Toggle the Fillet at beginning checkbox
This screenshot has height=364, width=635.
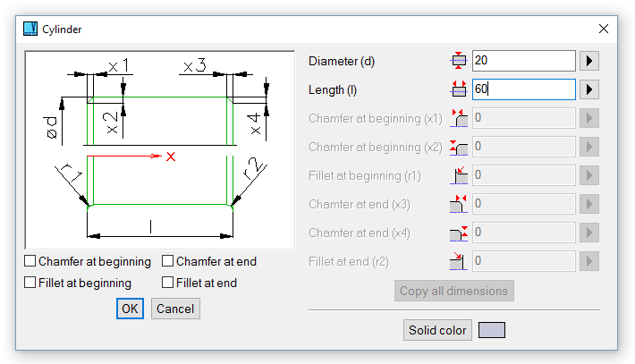pos(30,283)
